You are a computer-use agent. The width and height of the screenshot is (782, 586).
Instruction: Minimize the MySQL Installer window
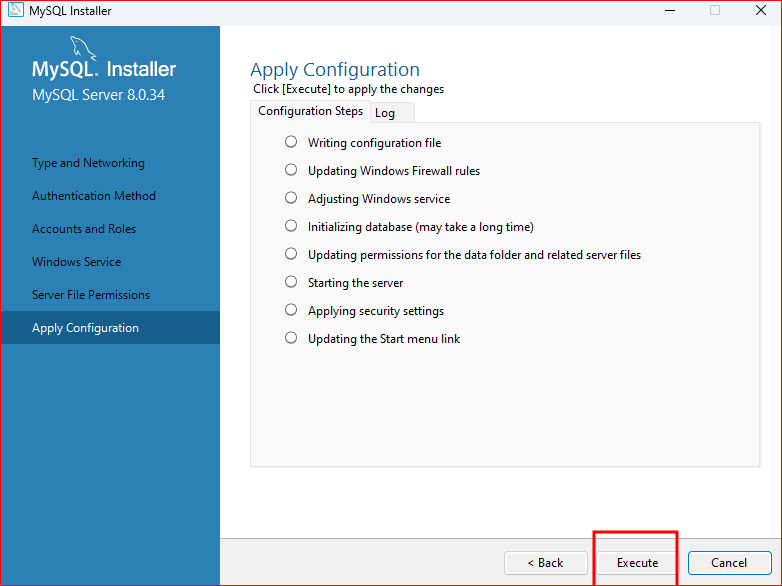[x=670, y=10]
